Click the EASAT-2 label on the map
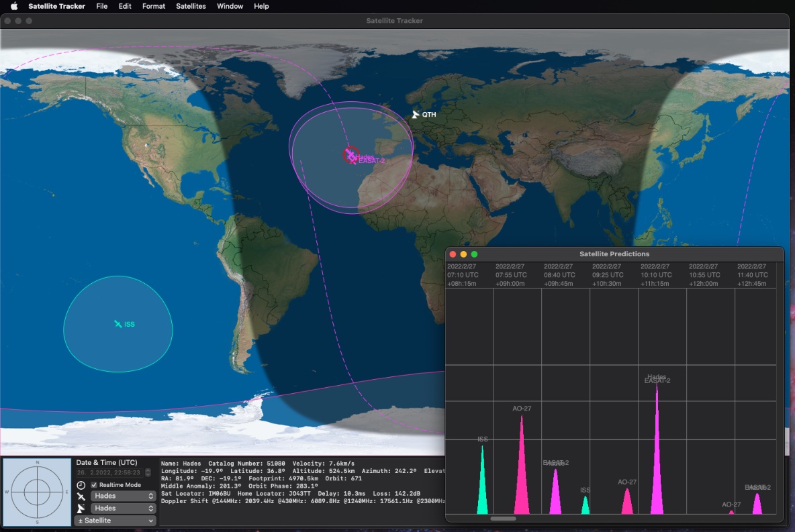Screen dimensions: 795x532 [x=371, y=161]
